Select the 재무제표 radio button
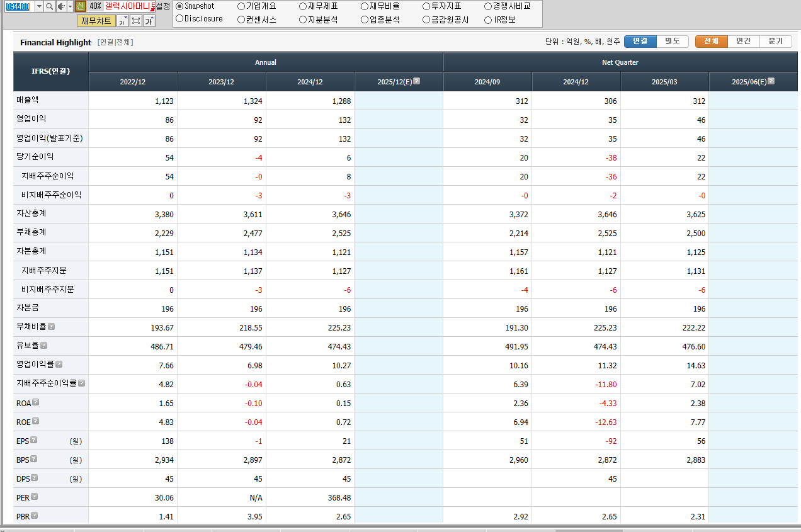The image size is (801, 532). pyautogui.click(x=303, y=6)
